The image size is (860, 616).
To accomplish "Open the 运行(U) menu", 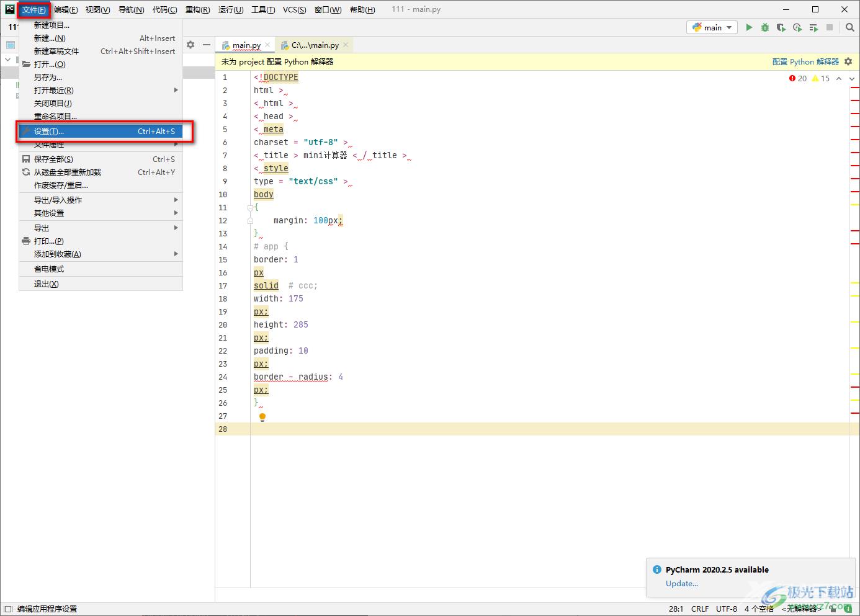I will tap(231, 9).
